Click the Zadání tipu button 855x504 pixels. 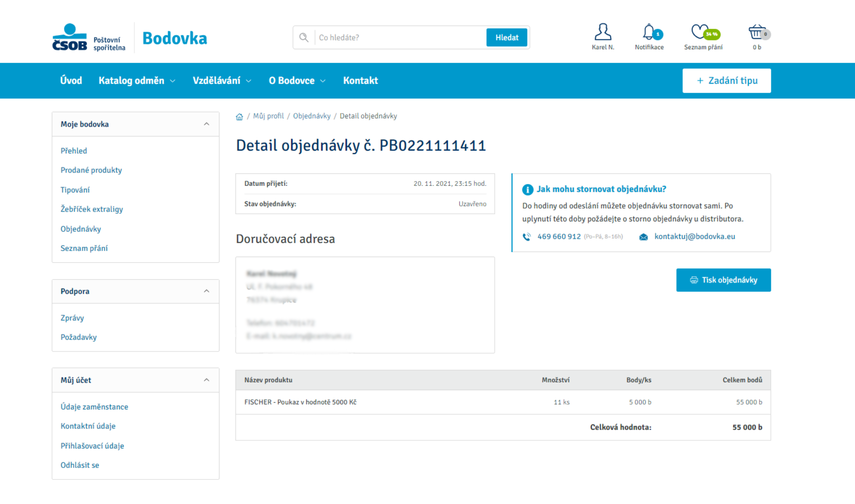(x=726, y=81)
